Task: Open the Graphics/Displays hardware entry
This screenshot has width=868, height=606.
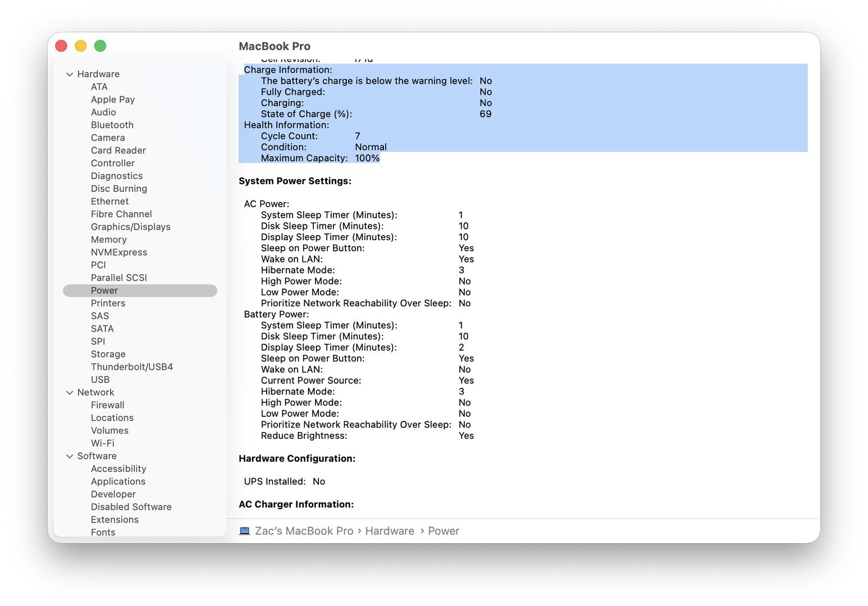Action: 130,227
